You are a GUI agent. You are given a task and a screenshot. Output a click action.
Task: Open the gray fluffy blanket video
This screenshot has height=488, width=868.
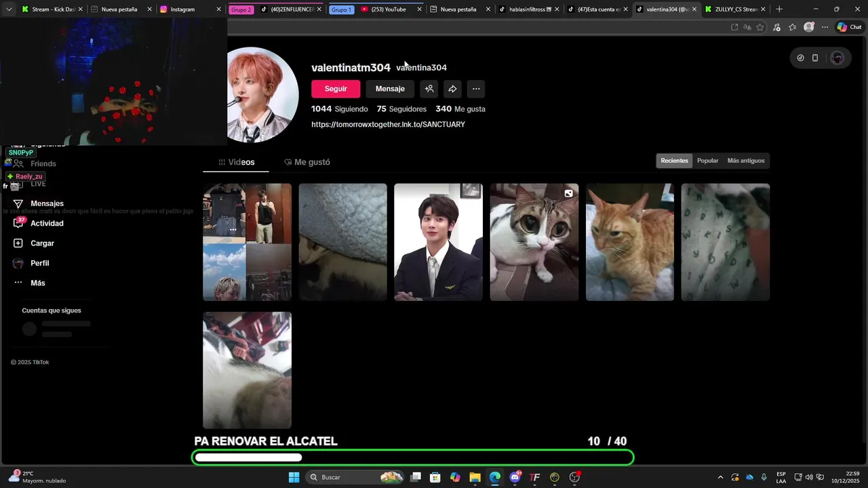point(342,242)
